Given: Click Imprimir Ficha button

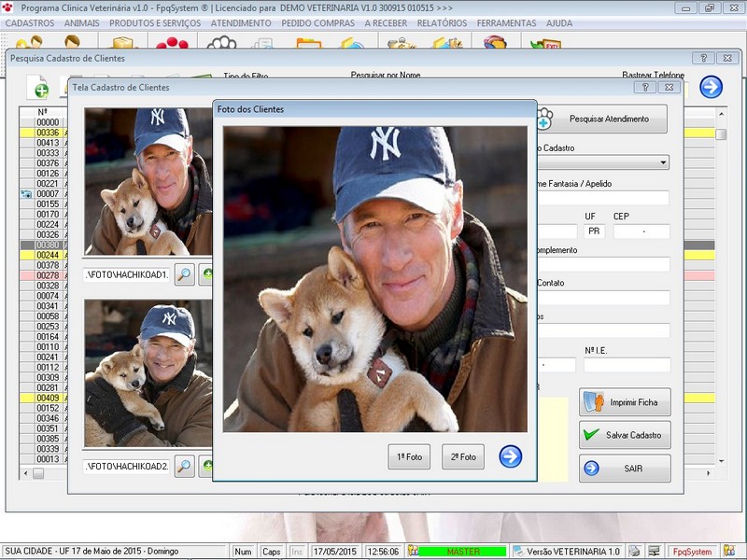Looking at the screenshot, I should coord(625,402).
